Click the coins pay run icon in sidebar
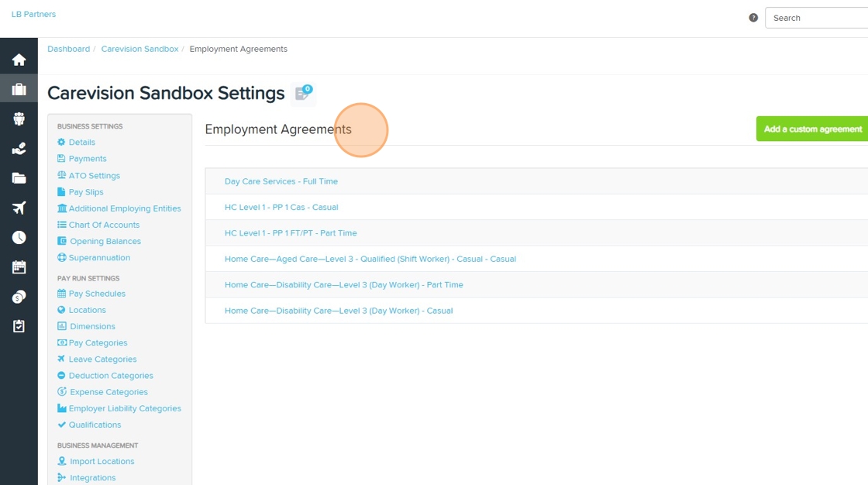This screenshot has height=485, width=868. (19, 297)
